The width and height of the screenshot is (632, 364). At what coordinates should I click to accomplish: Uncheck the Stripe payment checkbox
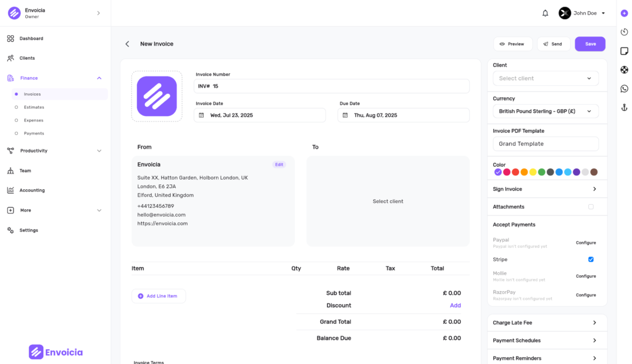coord(591,260)
